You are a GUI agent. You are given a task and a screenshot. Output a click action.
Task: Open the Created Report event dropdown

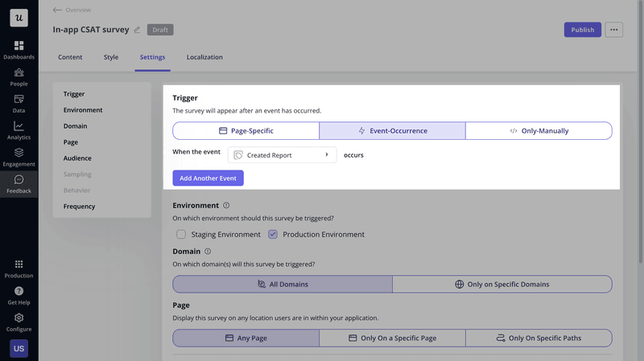283,154
